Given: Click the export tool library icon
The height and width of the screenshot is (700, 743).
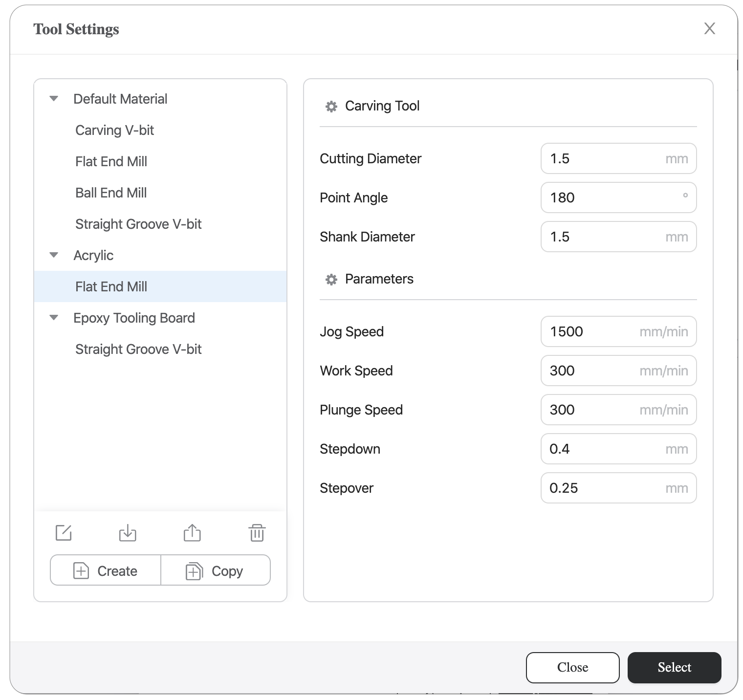Looking at the screenshot, I should [x=193, y=533].
